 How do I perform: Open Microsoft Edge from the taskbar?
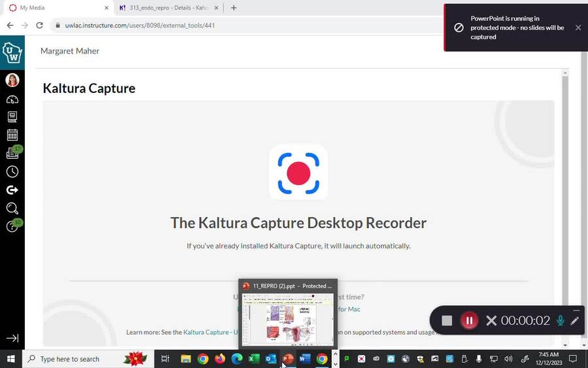click(237, 359)
